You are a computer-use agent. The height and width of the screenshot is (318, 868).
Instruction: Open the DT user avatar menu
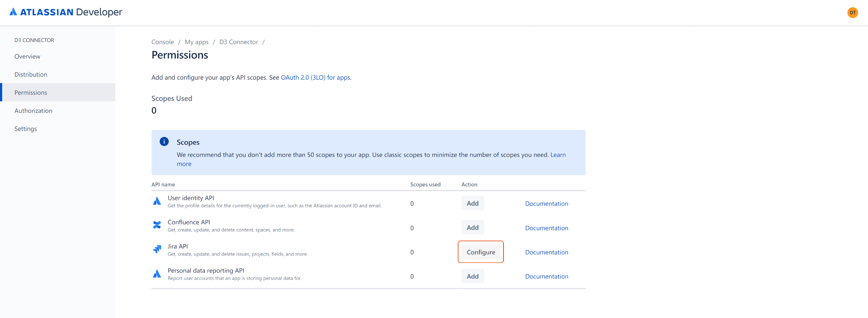point(852,13)
